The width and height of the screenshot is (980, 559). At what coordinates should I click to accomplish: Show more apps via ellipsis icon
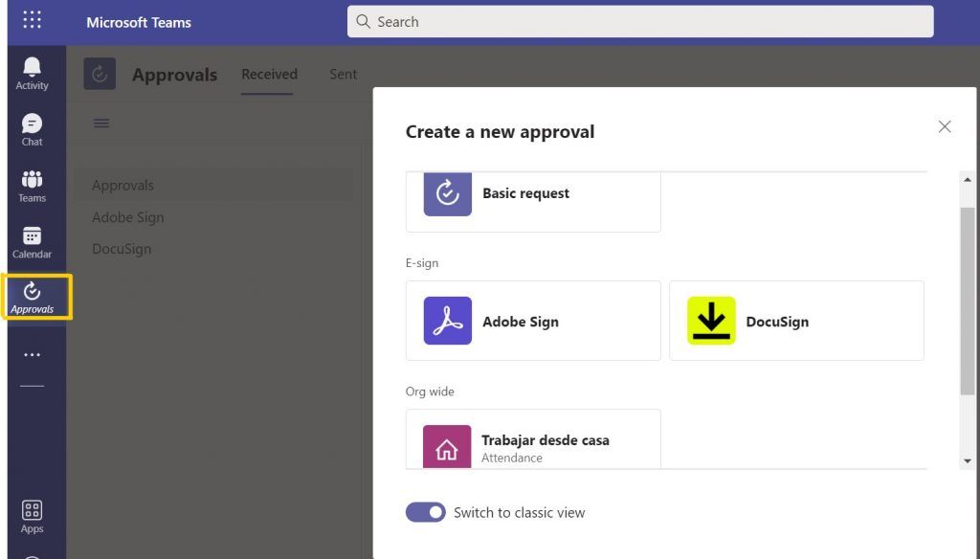point(32,354)
